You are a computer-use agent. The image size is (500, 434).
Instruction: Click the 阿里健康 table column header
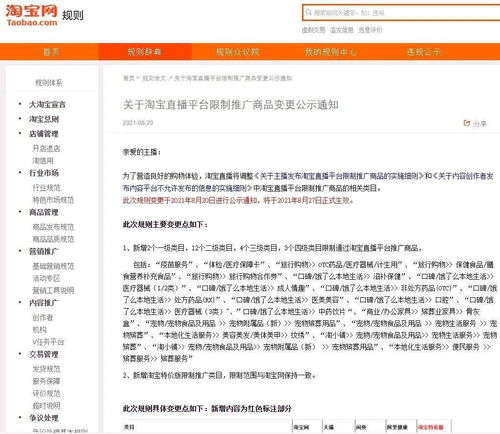[x=397, y=427]
